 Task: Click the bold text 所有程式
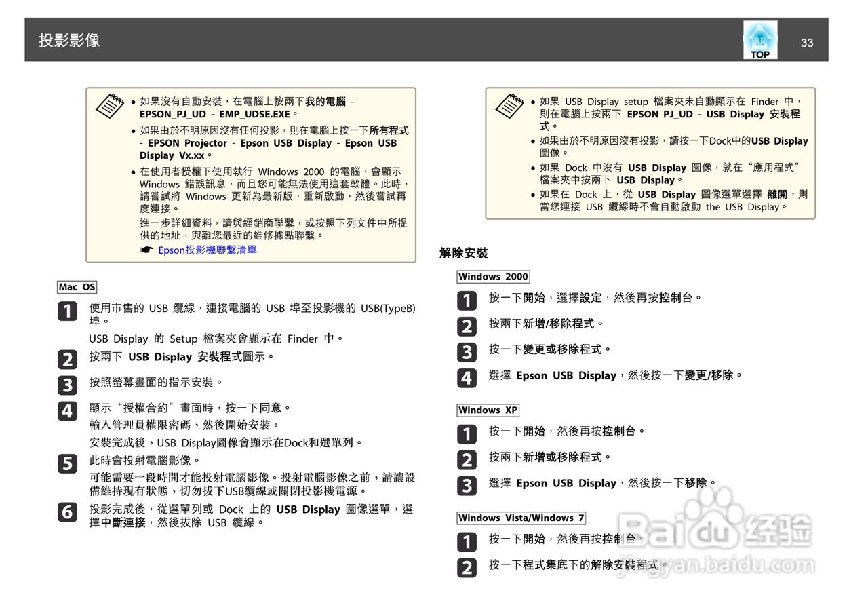(389, 130)
